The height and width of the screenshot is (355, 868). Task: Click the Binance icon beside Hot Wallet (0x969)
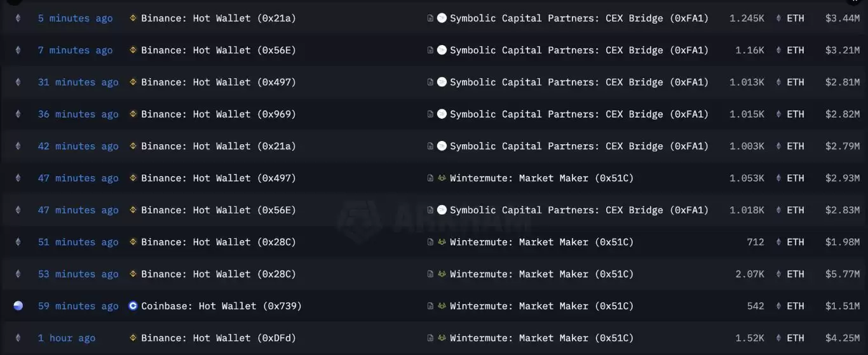click(133, 114)
